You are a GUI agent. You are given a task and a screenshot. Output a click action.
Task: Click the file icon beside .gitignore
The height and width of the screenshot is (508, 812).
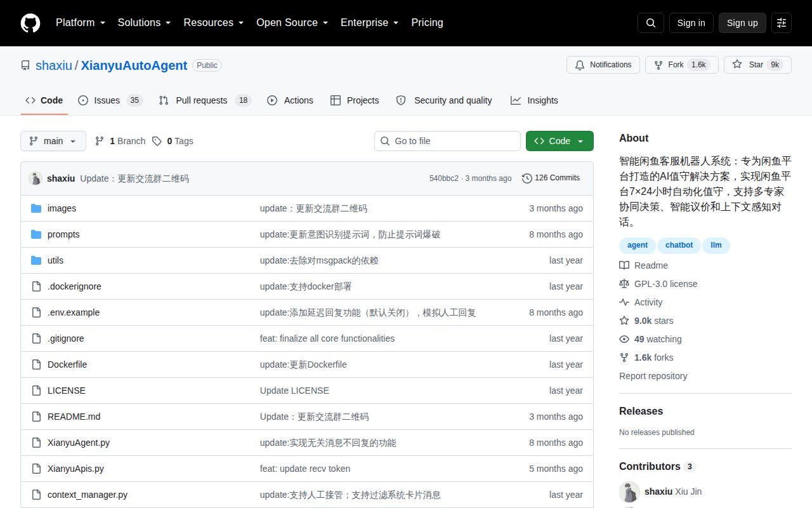tap(36, 338)
